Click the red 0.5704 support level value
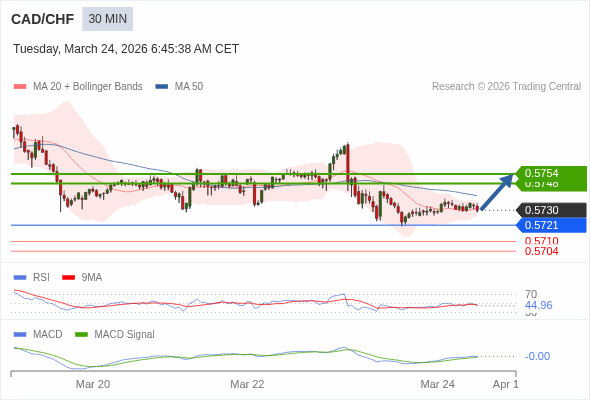 (x=541, y=251)
